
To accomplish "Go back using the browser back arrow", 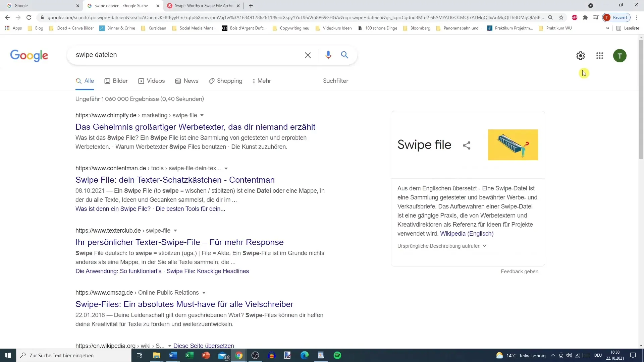I will (7, 17).
